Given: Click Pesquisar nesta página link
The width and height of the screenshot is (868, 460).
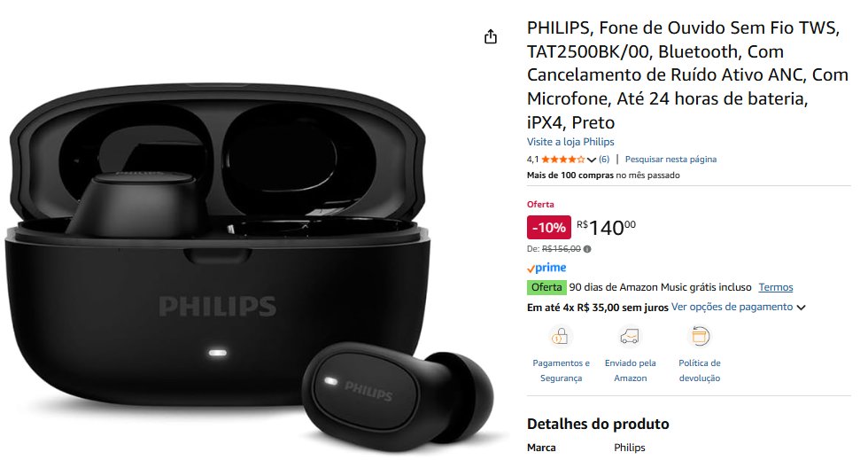Looking at the screenshot, I should pos(670,159).
